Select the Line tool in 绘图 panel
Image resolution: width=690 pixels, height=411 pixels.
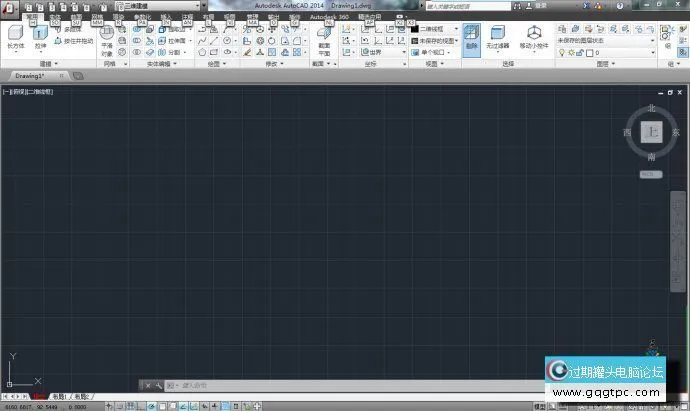click(x=214, y=40)
